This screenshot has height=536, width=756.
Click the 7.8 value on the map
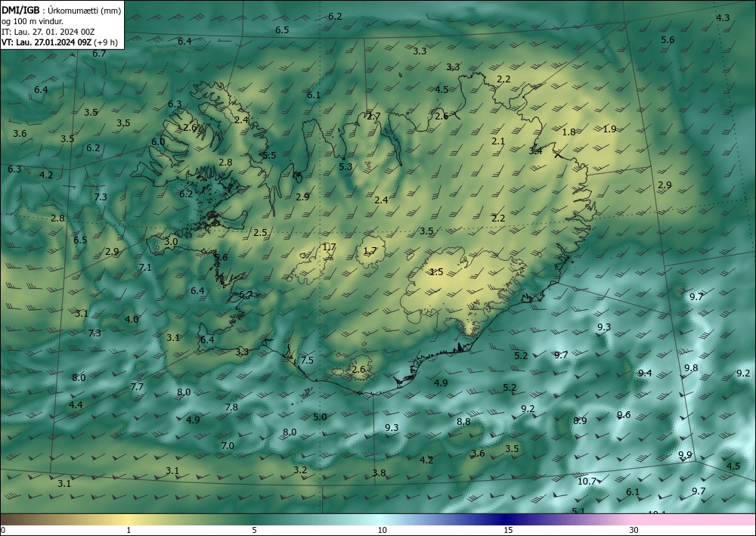point(231,407)
